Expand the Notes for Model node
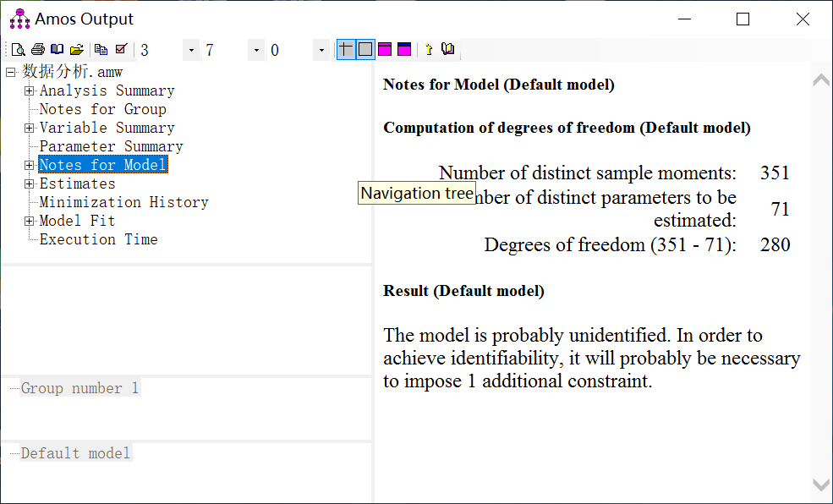Viewport: 833px width, 504px height. click(x=30, y=165)
